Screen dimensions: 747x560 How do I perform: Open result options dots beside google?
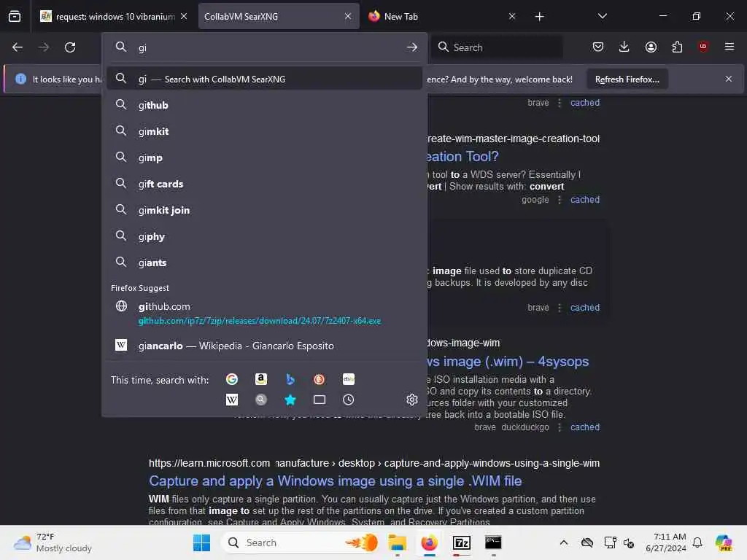[x=560, y=200]
